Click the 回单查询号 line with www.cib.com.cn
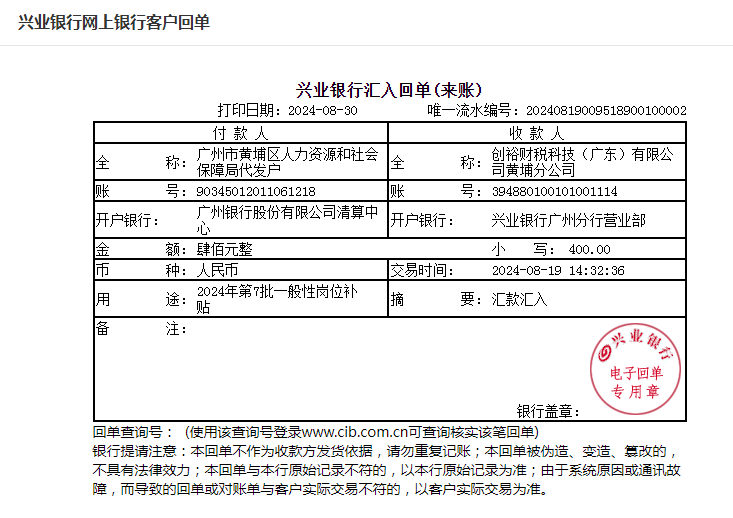This screenshot has height=518, width=733. [316, 432]
